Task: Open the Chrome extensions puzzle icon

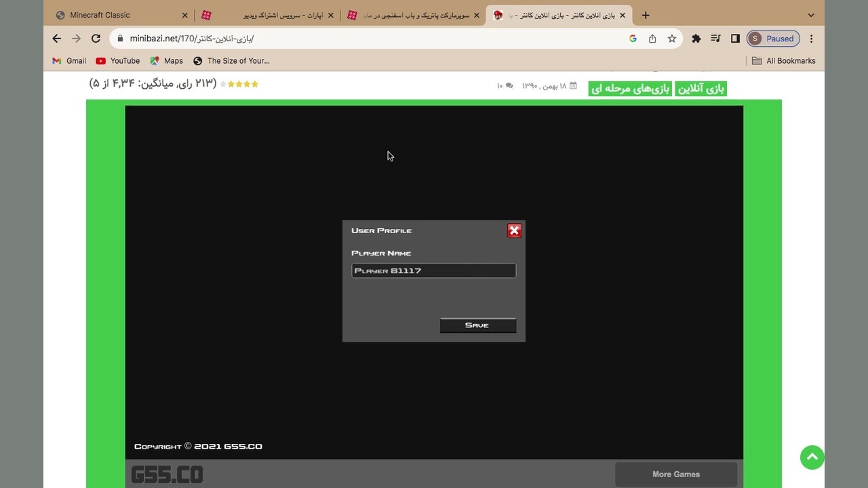Action: (x=696, y=39)
